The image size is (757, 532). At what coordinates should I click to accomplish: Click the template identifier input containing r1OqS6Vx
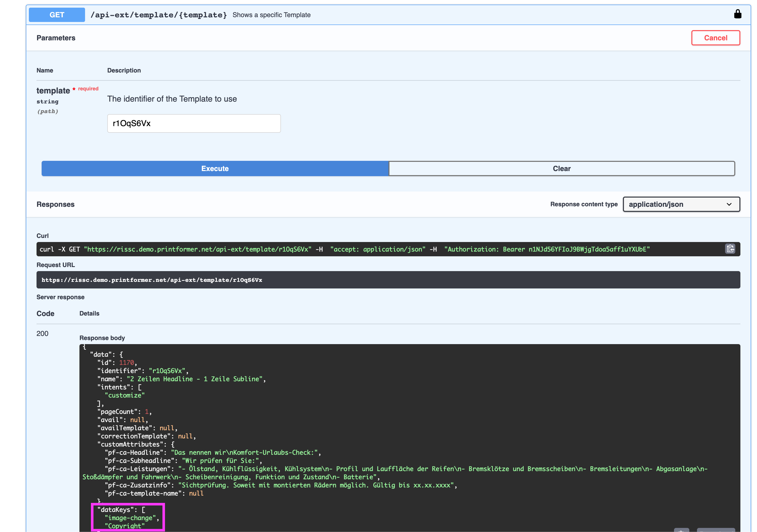click(x=194, y=123)
